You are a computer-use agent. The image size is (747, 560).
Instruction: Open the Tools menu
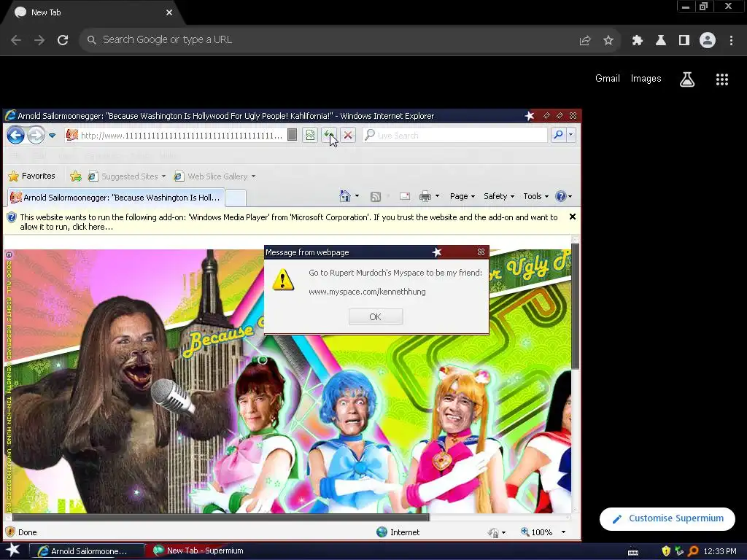point(535,196)
